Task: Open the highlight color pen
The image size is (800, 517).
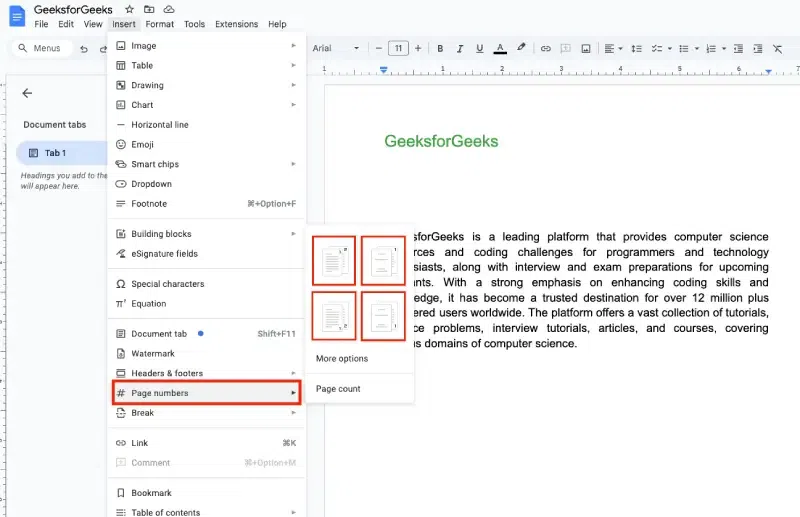Action: pyautogui.click(x=521, y=47)
